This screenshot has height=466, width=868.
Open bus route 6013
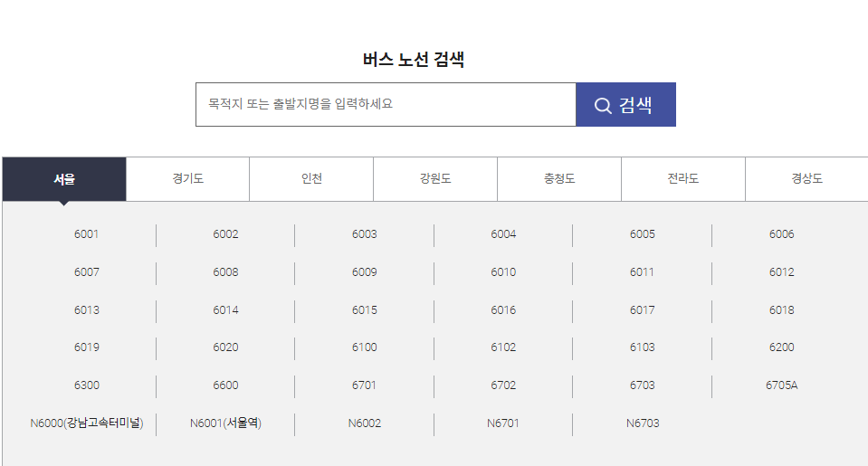coord(86,310)
